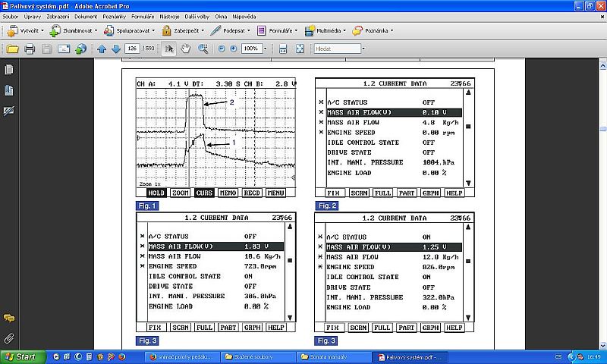Open the zoom percentage dropdown
Screen dimensions: 607x364
tap(264, 49)
